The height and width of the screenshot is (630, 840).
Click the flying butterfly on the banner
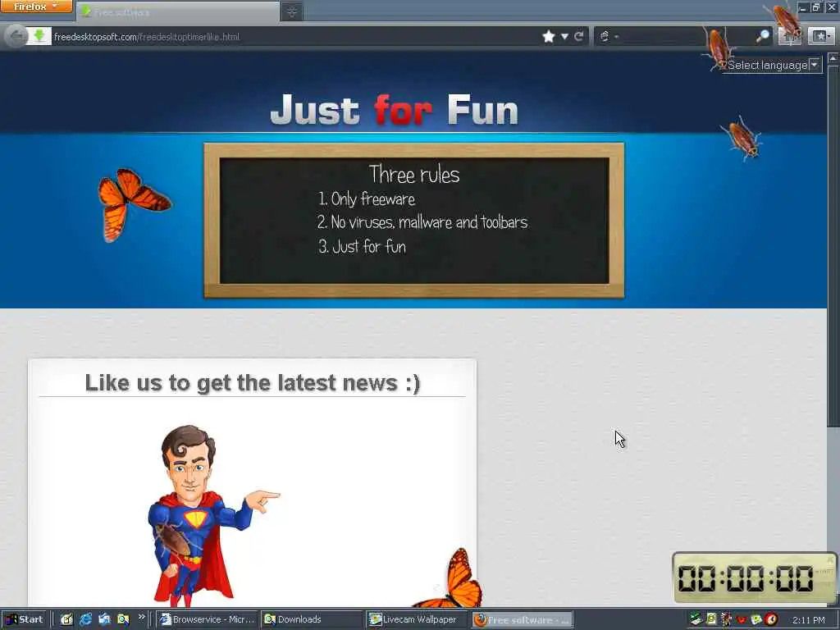(x=134, y=204)
